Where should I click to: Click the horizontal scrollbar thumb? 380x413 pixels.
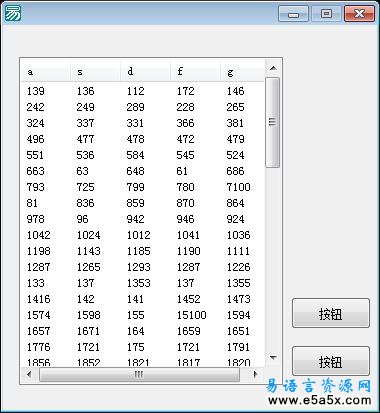(x=139, y=375)
